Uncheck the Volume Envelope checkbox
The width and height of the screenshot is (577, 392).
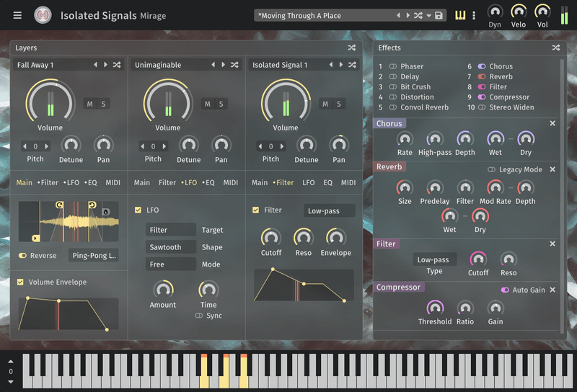pyautogui.click(x=20, y=282)
